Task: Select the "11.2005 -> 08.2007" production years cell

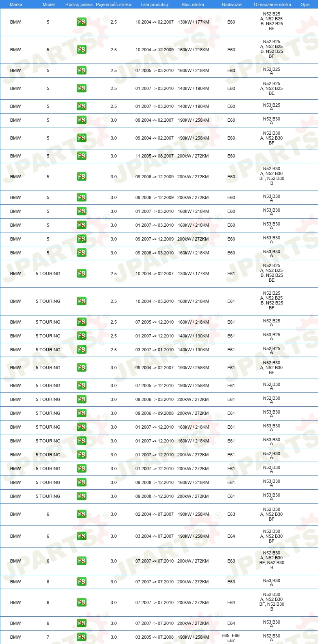Action: click(x=155, y=156)
